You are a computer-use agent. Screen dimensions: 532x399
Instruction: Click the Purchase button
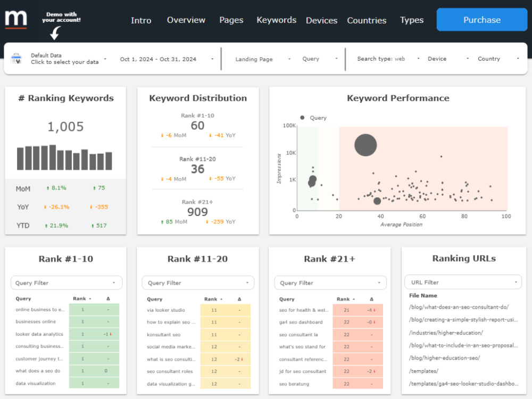[x=482, y=20]
